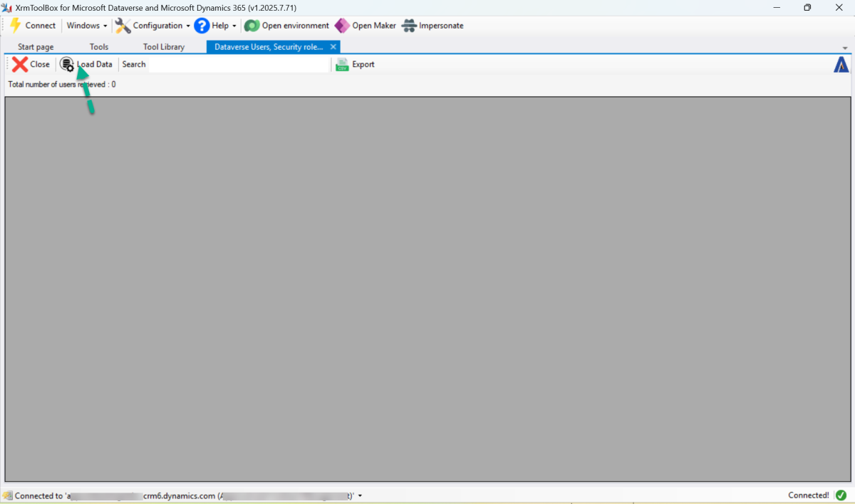The width and height of the screenshot is (855, 504).
Task: Click the red Close tool button
Action: tap(31, 64)
